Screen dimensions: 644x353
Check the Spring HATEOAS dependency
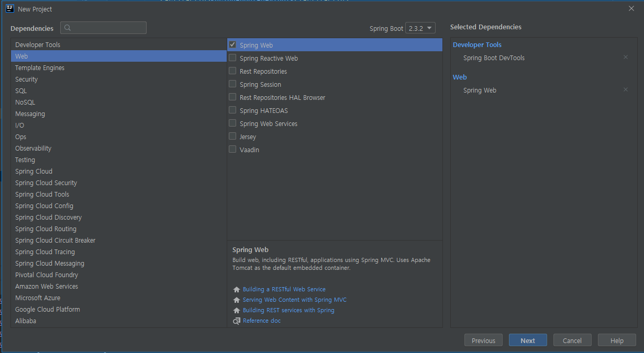pos(232,110)
